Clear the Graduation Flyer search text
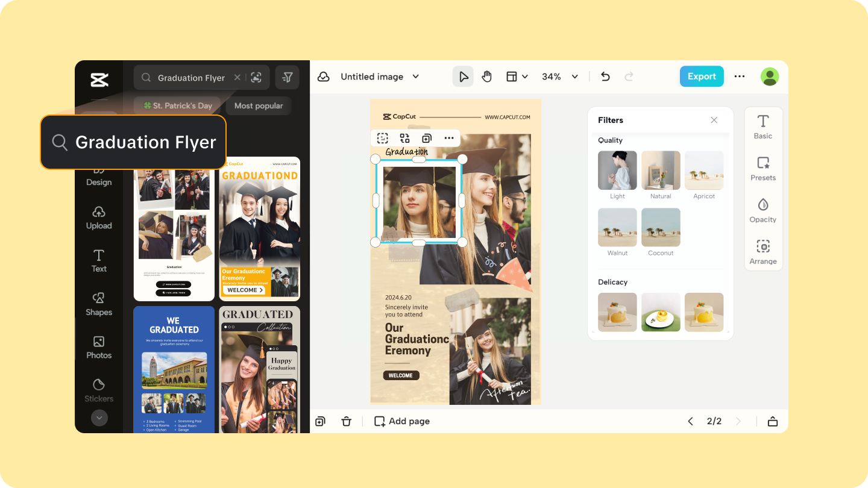This screenshot has width=868, height=488. click(x=237, y=78)
